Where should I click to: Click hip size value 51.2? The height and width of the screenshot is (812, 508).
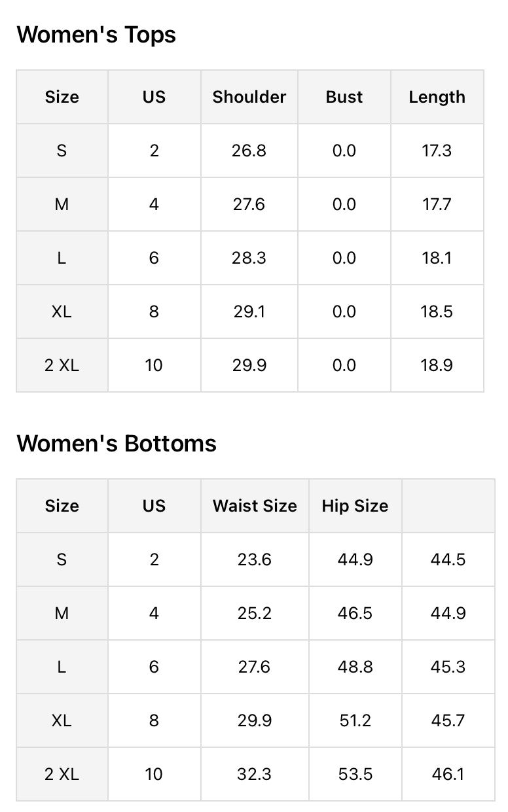355,720
